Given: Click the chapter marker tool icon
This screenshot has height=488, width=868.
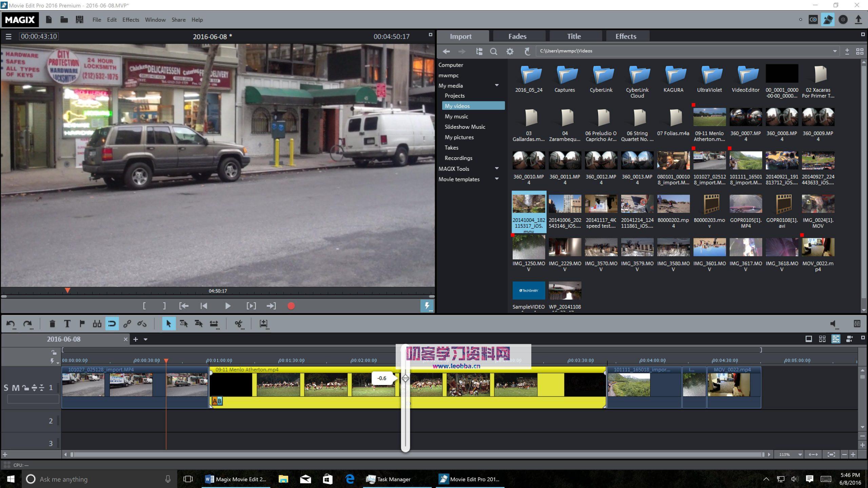Looking at the screenshot, I should pos(97,324).
